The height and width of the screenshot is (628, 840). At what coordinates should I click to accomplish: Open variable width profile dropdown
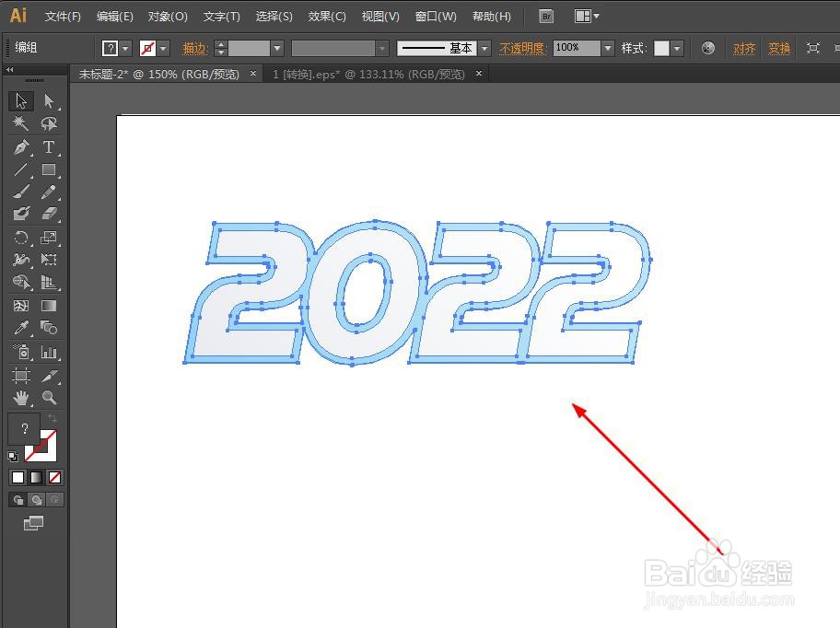[x=382, y=49]
